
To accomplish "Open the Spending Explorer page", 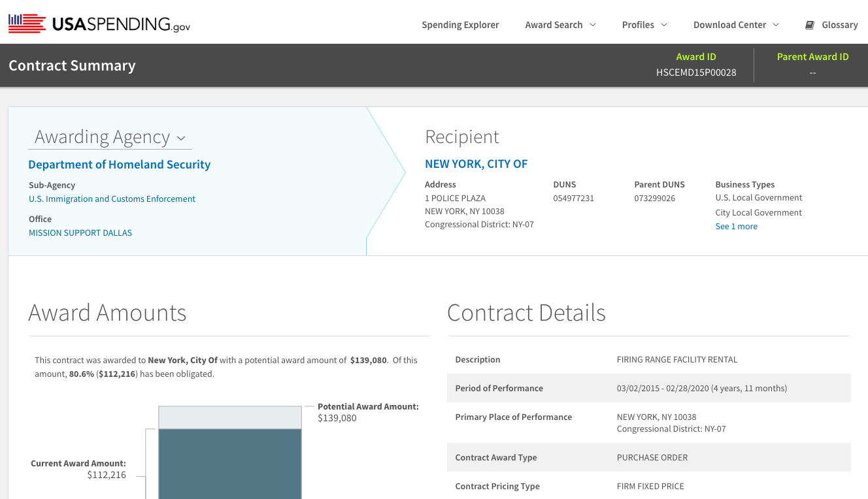I will [460, 25].
